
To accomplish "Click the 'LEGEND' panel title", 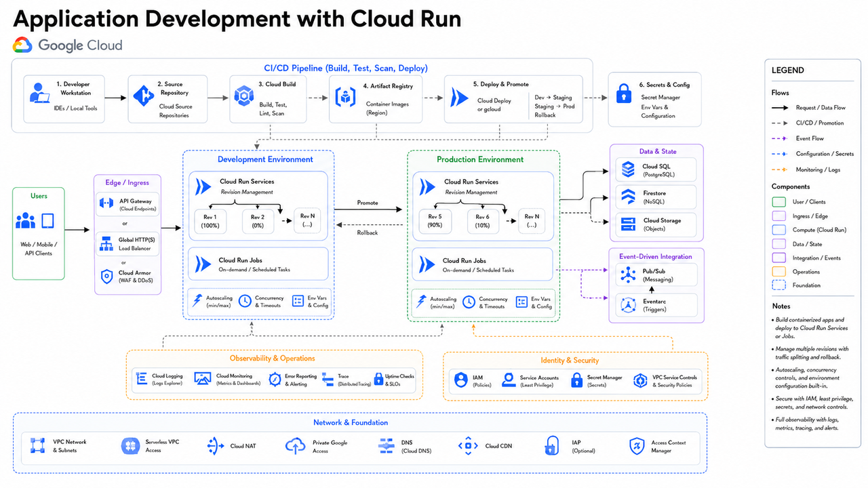I will (x=788, y=70).
